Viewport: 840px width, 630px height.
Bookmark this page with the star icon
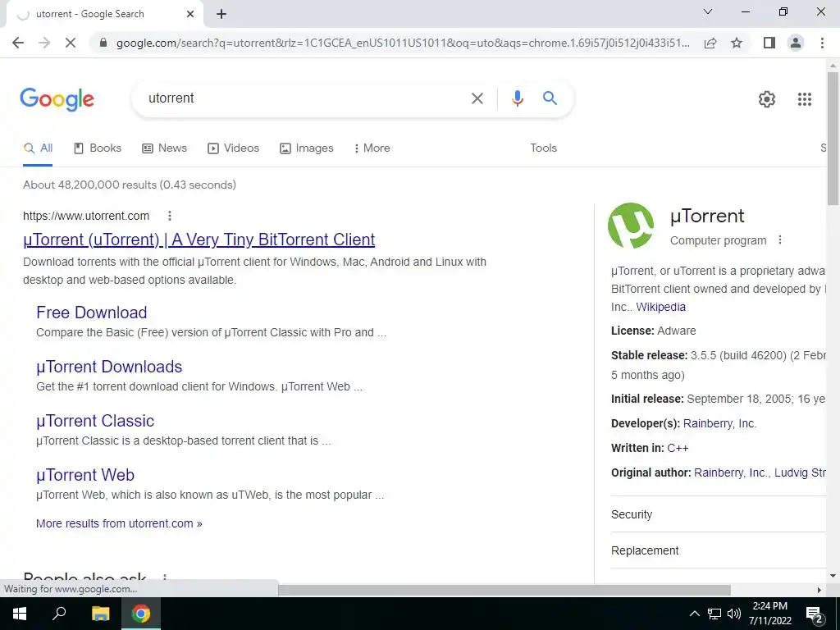[x=737, y=43]
